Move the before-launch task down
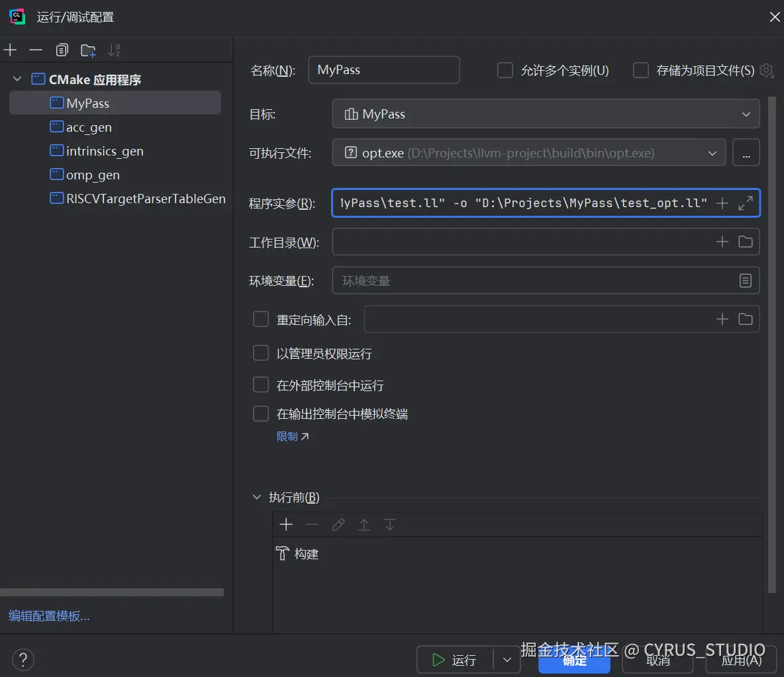Image resolution: width=784 pixels, height=677 pixels. [x=390, y=524]
